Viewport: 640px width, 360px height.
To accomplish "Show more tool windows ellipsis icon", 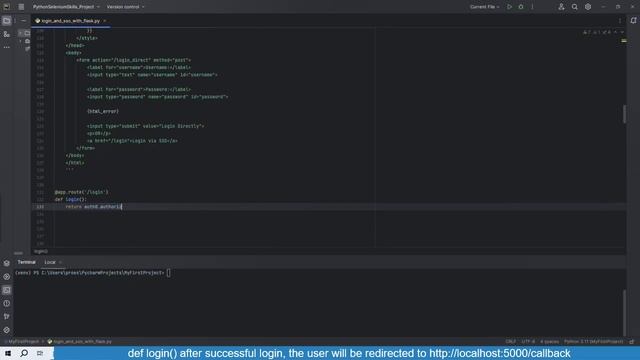I will [7, 47].
